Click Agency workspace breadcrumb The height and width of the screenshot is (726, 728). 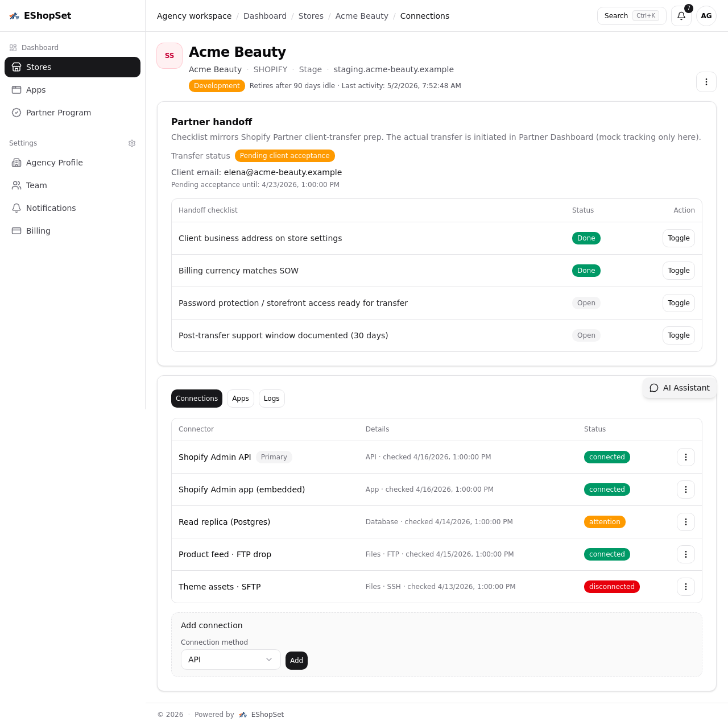coord(195,16)
